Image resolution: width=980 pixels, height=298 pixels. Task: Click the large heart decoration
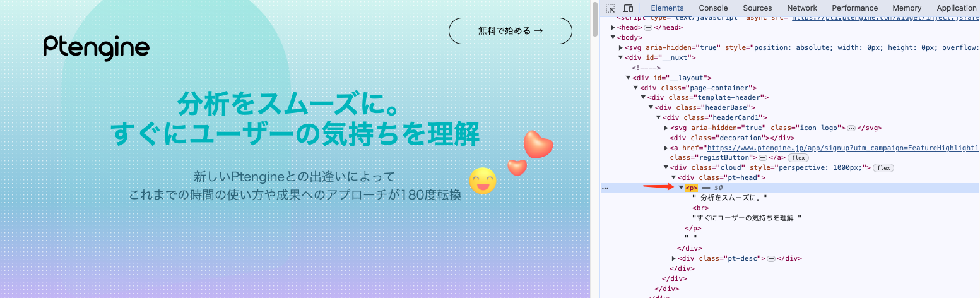[538, 145]
